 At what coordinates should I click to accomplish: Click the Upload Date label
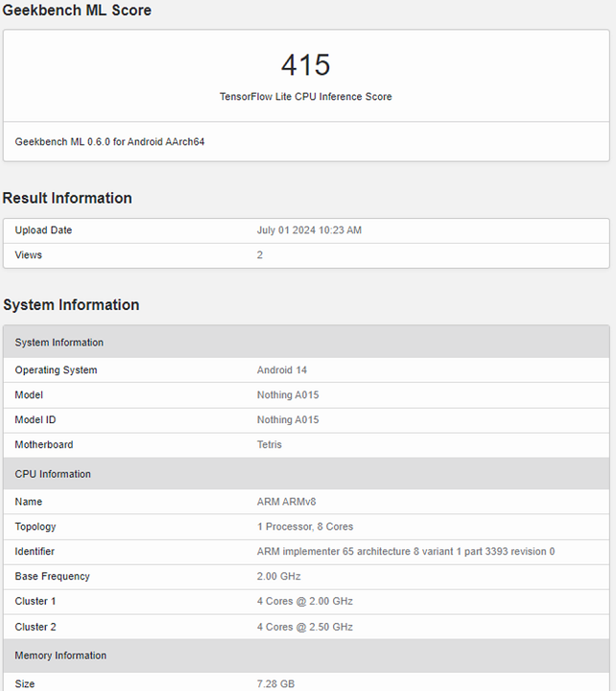click(43, 230)
